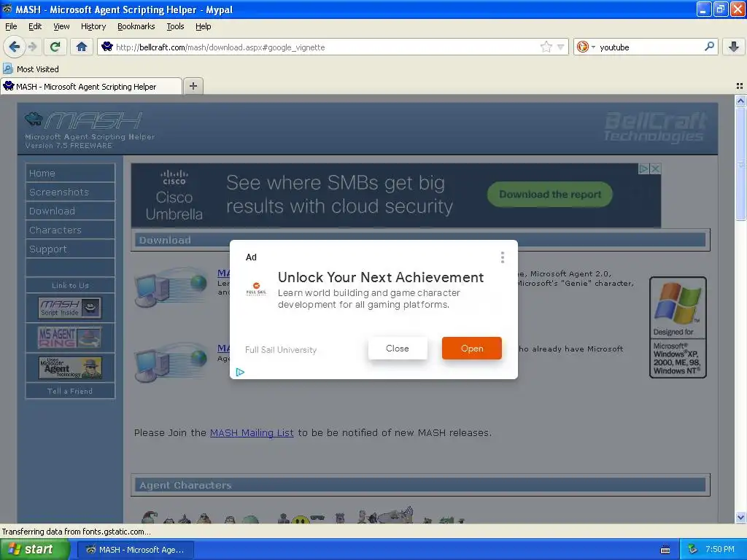This screenshot has width=747, height=560.
Task: Click the Full Sail logo in ad
Action: click(x=256, y=289)
